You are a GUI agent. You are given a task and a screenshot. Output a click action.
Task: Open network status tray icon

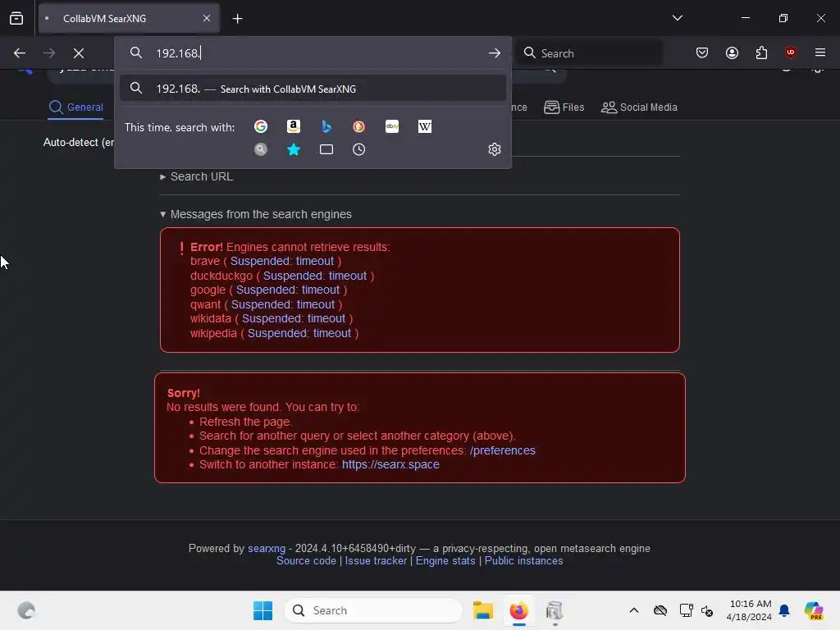[x=686, y=610]
